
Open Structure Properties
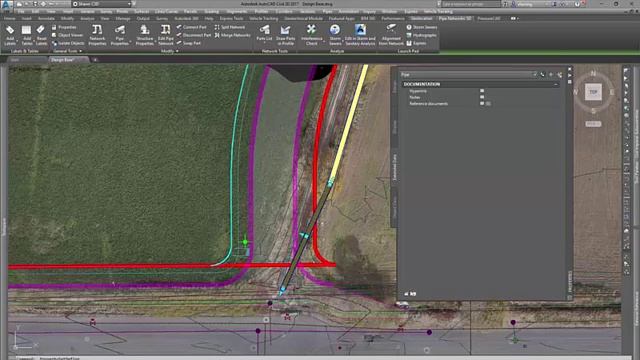[144, 35]
